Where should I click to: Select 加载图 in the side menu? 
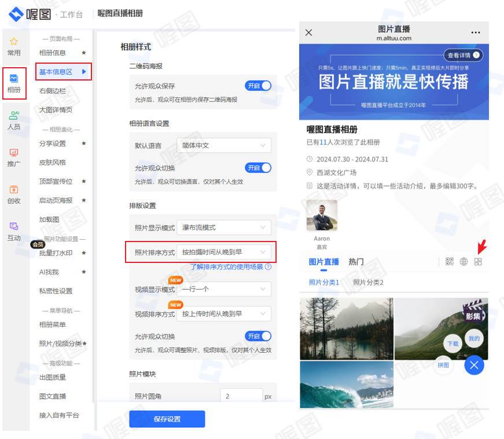[49, 219]
